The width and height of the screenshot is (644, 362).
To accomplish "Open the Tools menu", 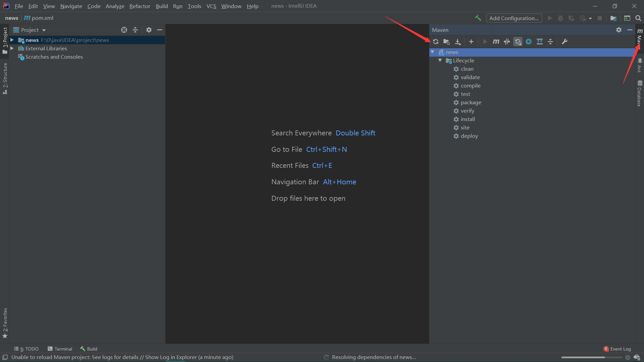I will click(x=194, y=6).
